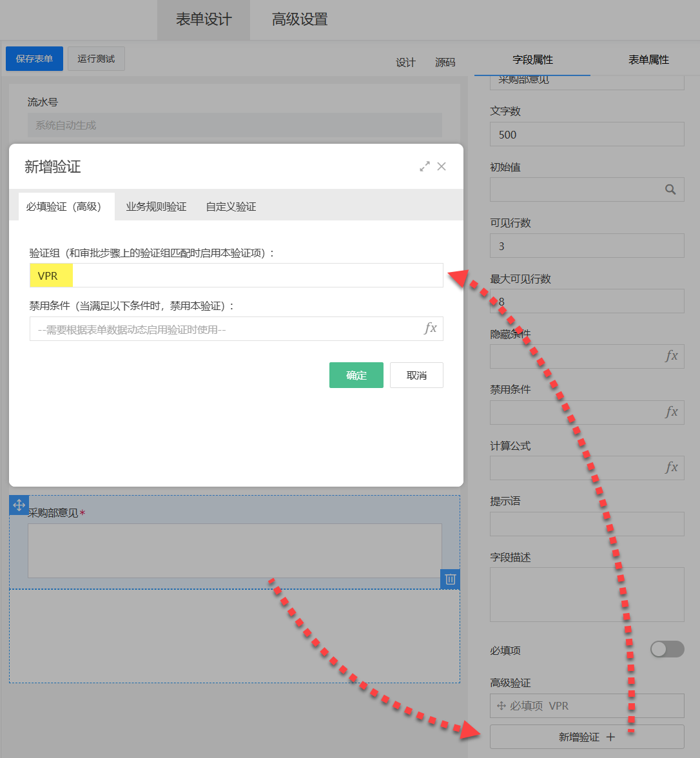Click the fx icon beside 计算公式
Screen dimensions: 700x758
tap(670, 468)
